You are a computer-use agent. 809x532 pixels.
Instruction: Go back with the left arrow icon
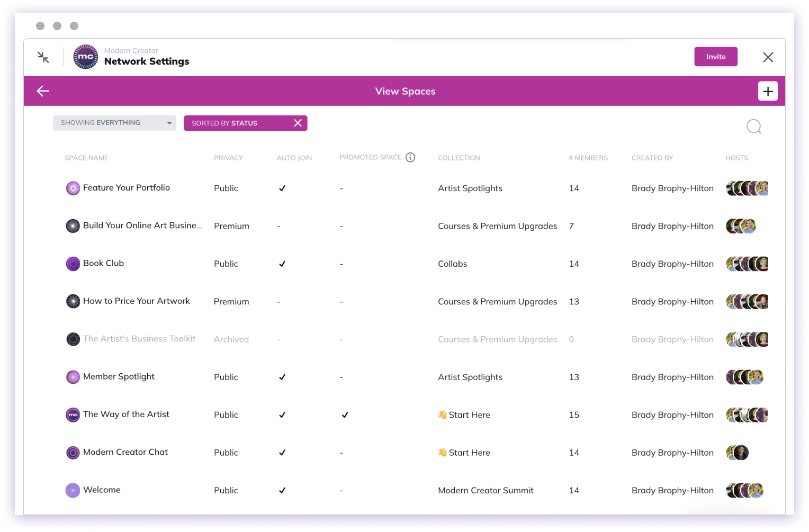tap(43, 91)
